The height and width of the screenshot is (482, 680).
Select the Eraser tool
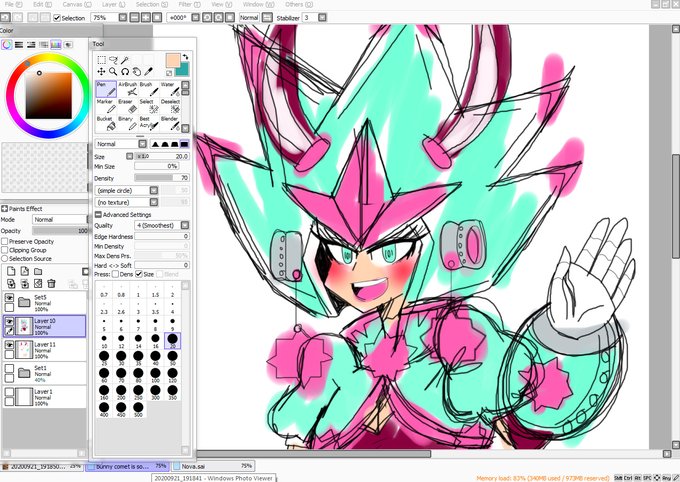[128, 106]
